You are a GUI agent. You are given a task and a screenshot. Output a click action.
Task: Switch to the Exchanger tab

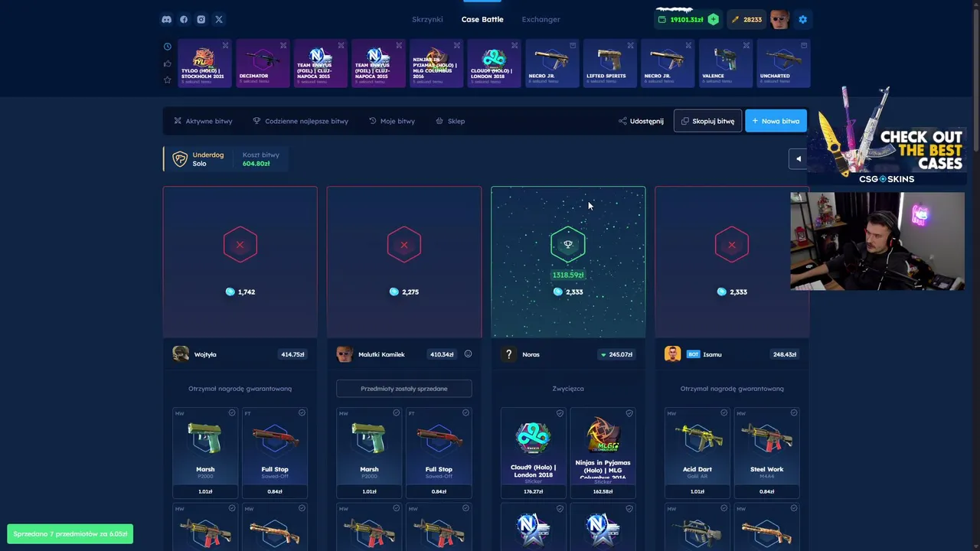[x=541, y=19]
